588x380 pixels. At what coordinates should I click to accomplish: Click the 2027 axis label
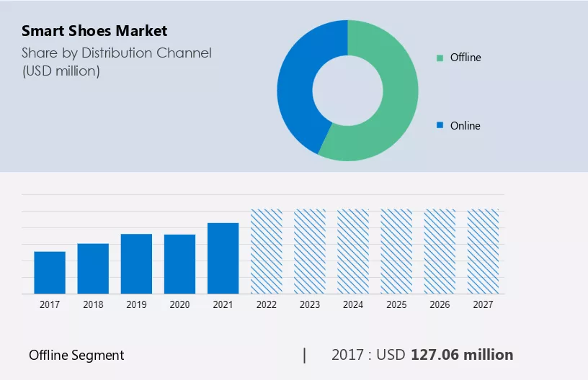483,304
